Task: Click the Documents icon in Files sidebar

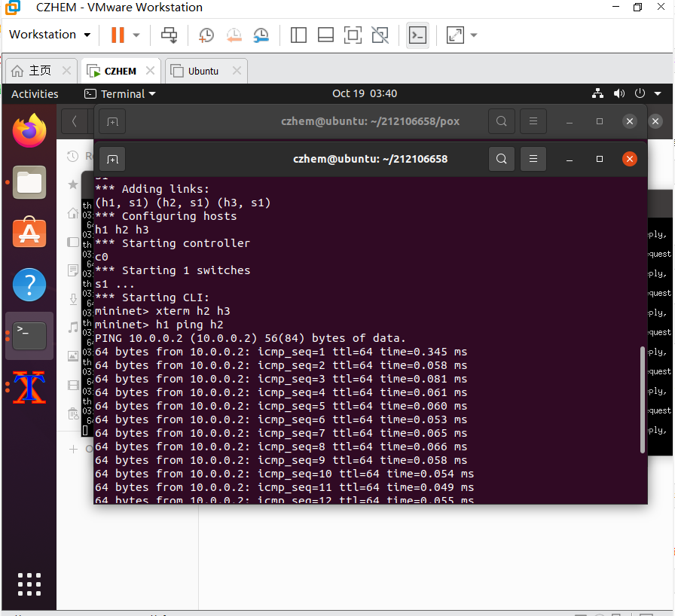Action: point(73,270)
